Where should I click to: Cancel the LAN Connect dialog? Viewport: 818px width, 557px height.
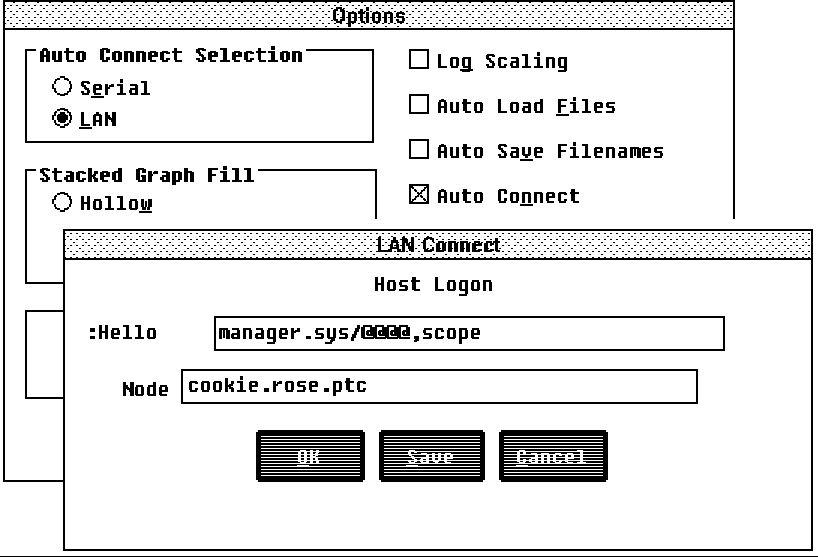[552, 456]
